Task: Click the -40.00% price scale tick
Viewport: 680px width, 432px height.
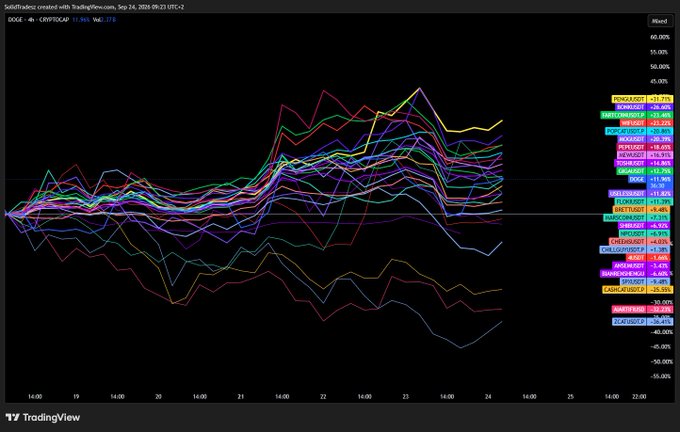Action: (x=660, y=332)
